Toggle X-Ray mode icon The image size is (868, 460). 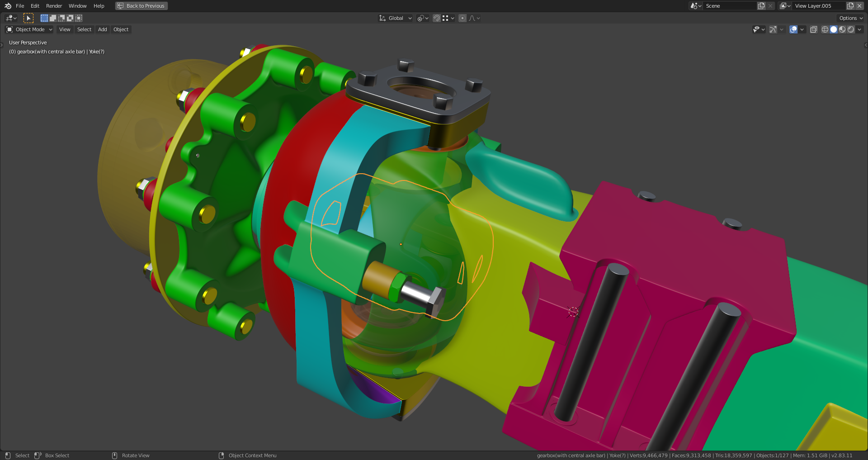coord(813,29)
